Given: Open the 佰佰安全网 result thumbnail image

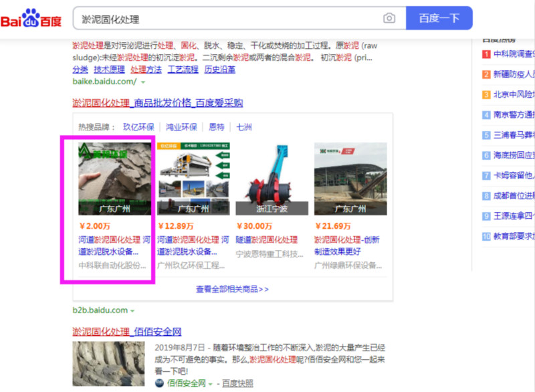Looking at the screenshot, I should coord(108,364).
